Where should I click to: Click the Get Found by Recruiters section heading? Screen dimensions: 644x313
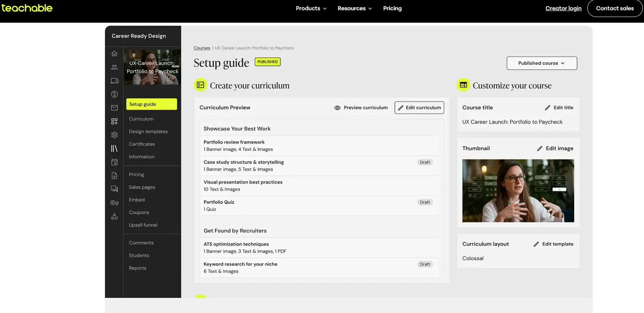(235, 231)
